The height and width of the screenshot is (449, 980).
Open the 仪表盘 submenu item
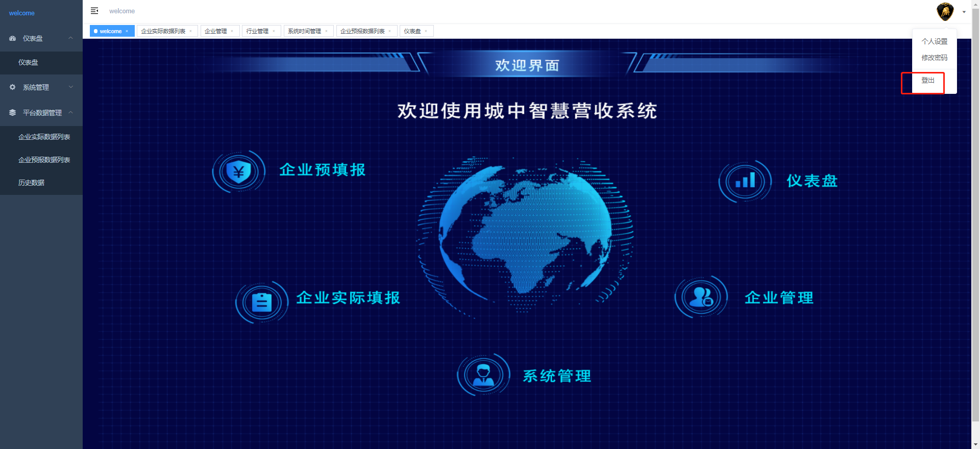41,63
